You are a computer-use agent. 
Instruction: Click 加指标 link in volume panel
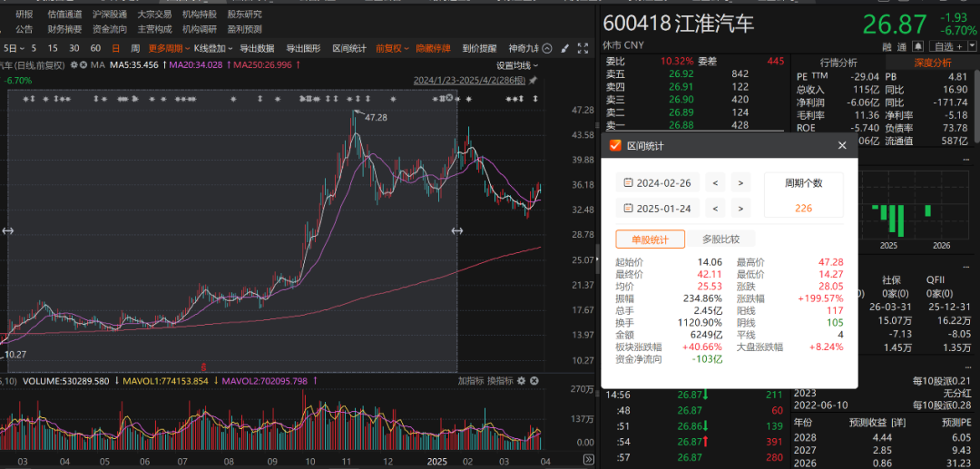(x=470, y=381)
